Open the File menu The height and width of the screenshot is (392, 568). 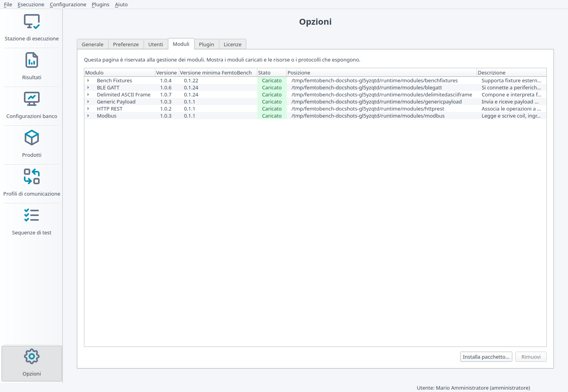pyautogui.click(x=8, y=4)
